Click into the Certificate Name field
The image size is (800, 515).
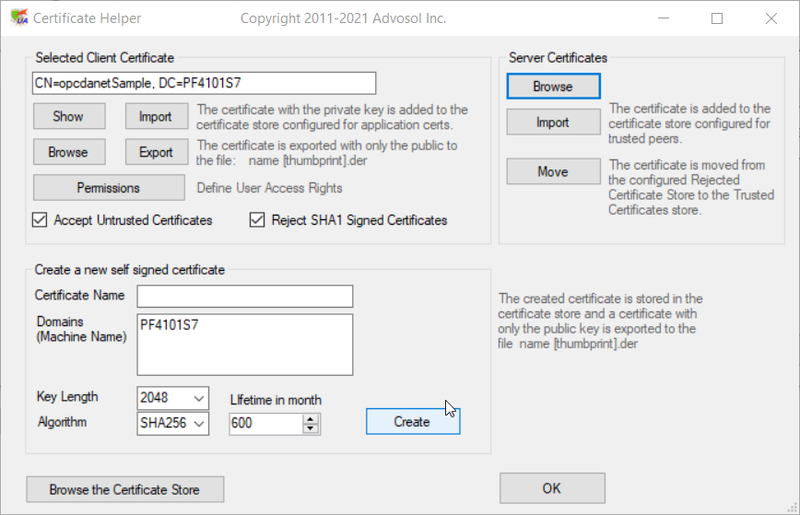tap(245, 296)
